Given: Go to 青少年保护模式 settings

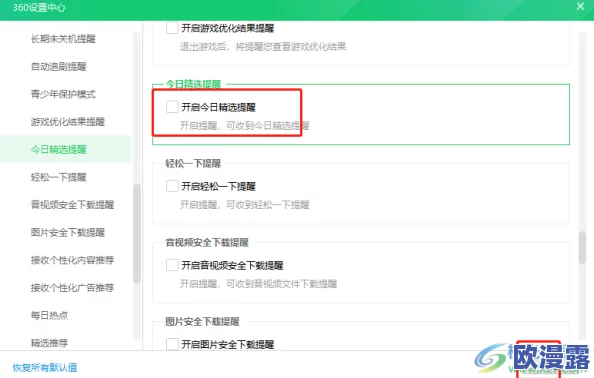Looking at the screenshot, I should (x=63, y=94).
